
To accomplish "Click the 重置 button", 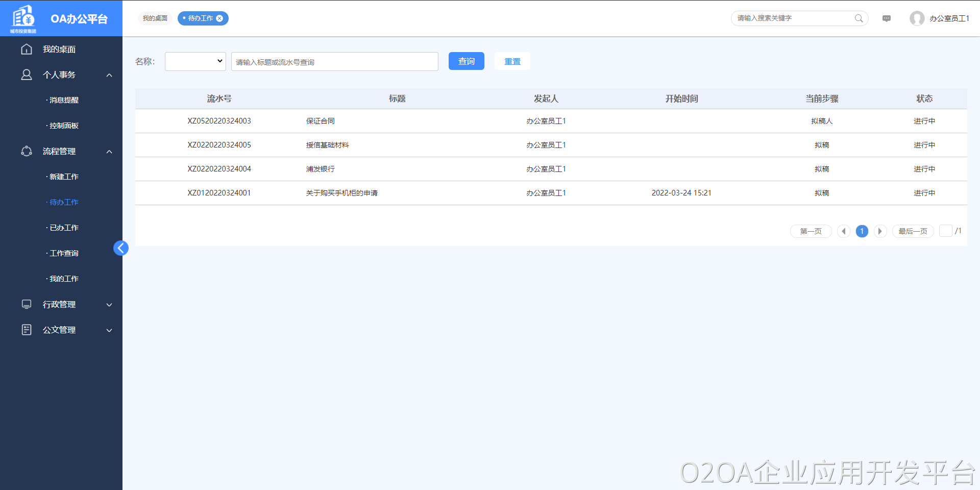I will coord(512,61).
